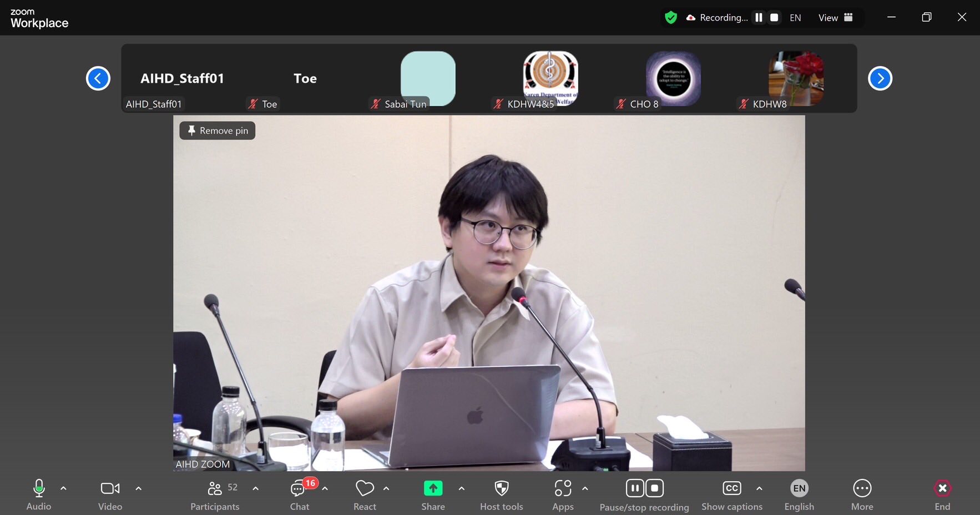Click the Remove pin button

pyautogui.click(x=218, y=131)
